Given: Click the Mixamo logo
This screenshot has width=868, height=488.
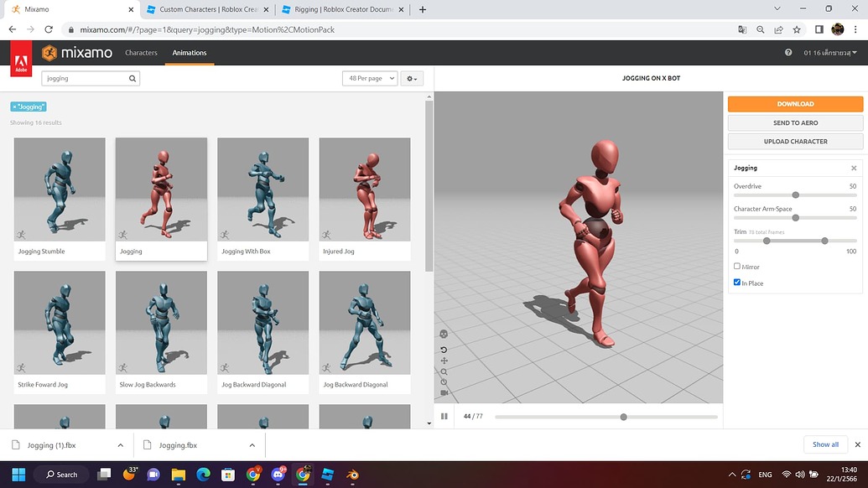Looking at the screenshot, I should tap(77, 53).
